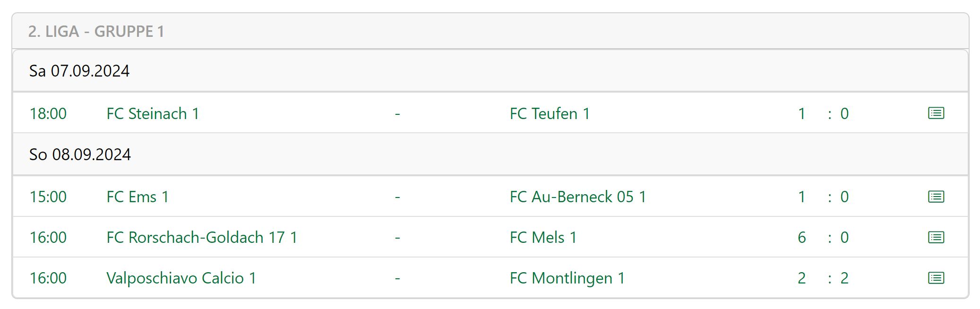This screenshot has height=309, width=980.
Task: Click 1 : 0 score of Steinach match
Action: tap(823, 113)
